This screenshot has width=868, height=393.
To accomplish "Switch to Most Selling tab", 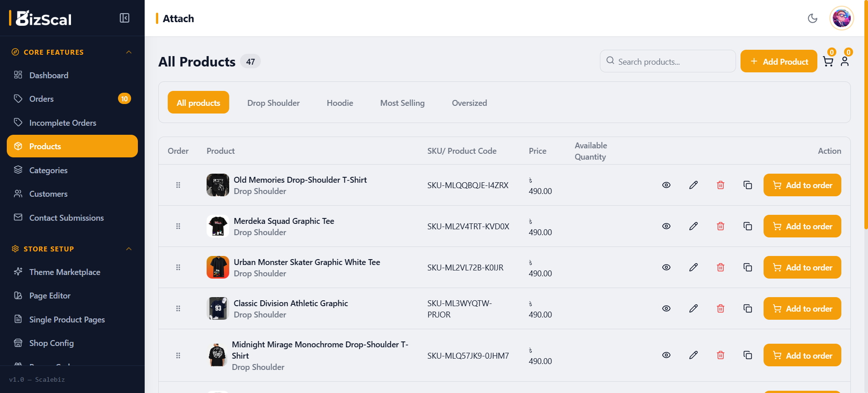I will (x=402, y=103).
